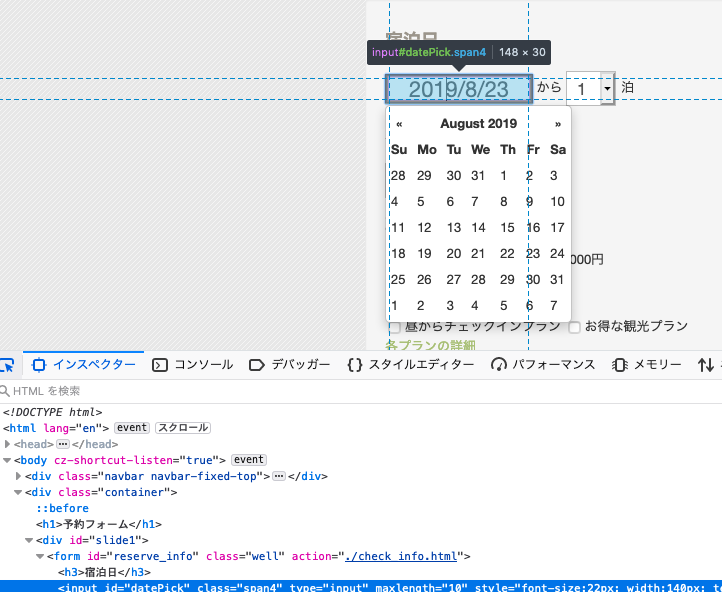
Task: Select the DOCTYPE html row
Action: (x=52, y=412)
